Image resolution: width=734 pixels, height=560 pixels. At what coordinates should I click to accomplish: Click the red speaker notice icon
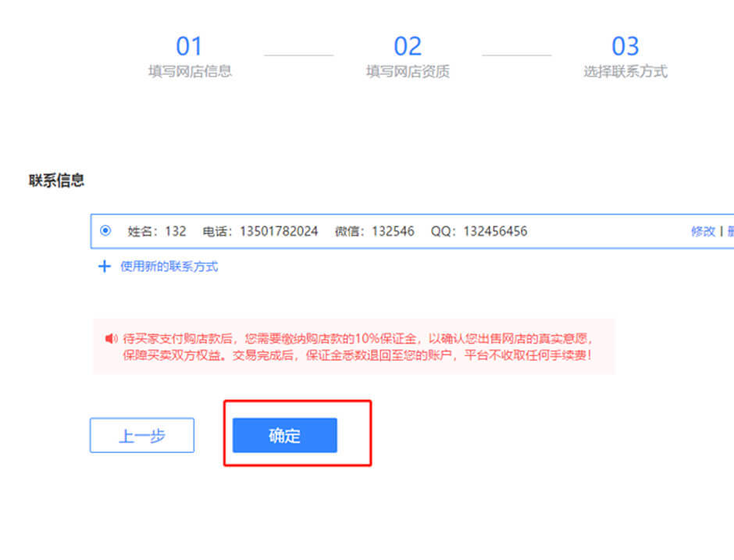(111, 338)
